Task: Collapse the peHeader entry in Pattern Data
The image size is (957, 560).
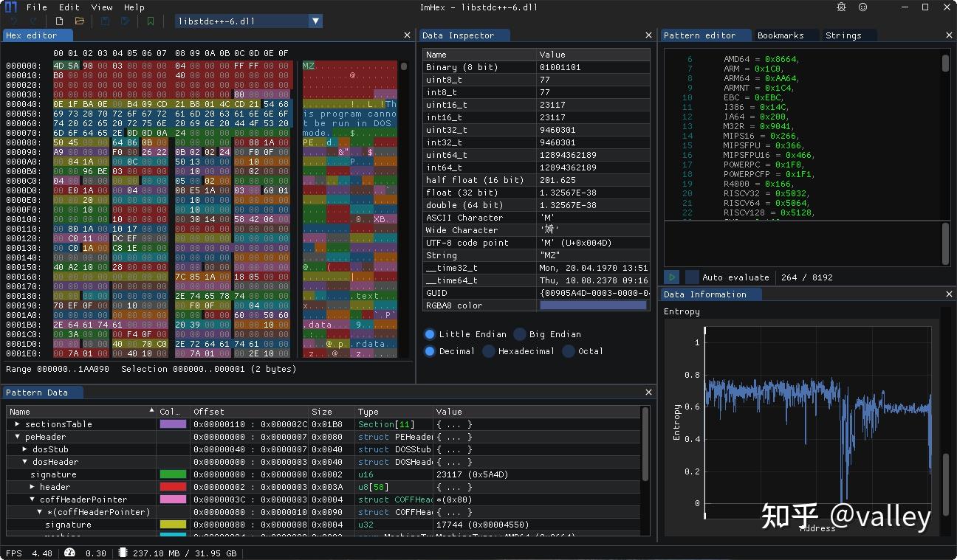Action: click(17, 437)
